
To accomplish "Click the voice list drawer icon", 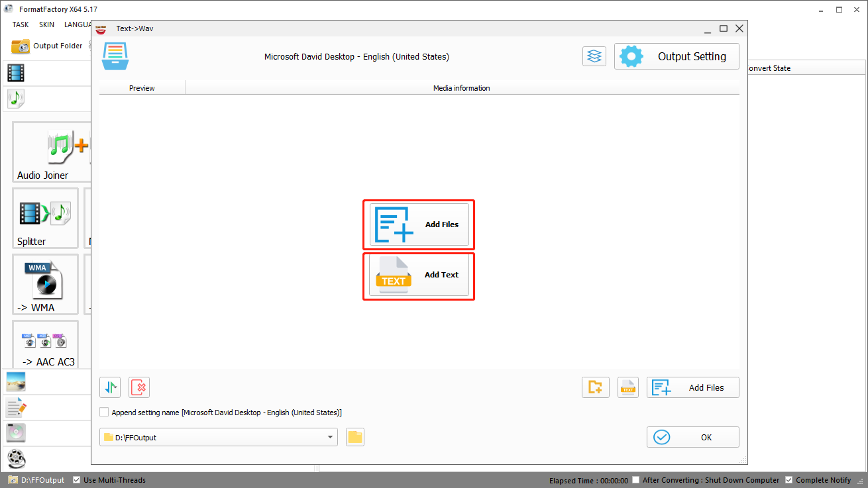I will click(115, 56).
